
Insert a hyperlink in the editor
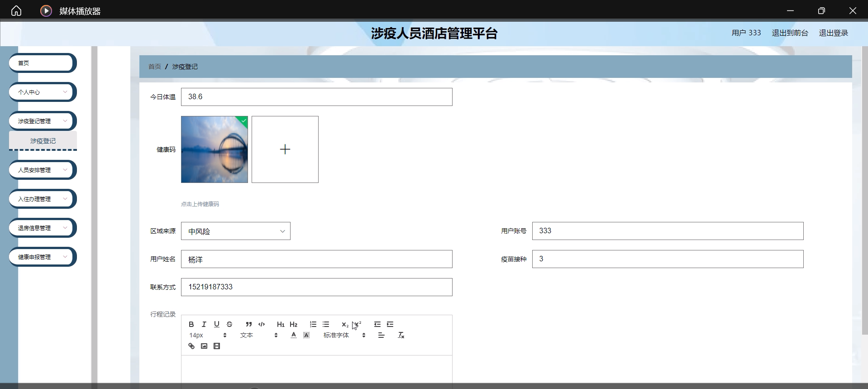click(x=191, y=346)
